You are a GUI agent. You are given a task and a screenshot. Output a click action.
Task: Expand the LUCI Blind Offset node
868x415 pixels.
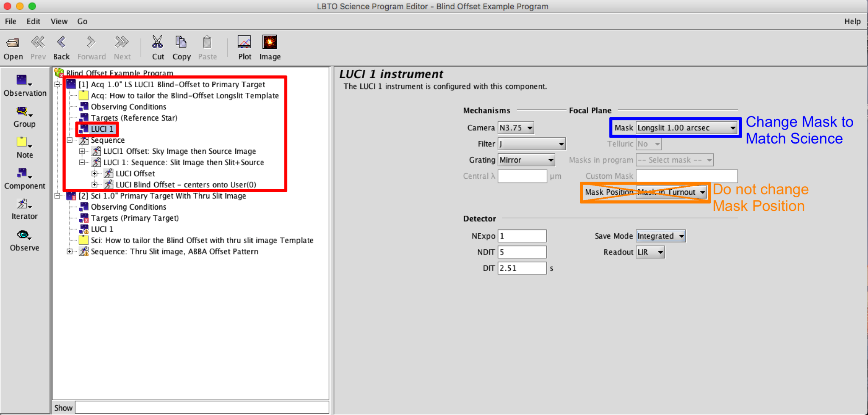click(95, 185)
